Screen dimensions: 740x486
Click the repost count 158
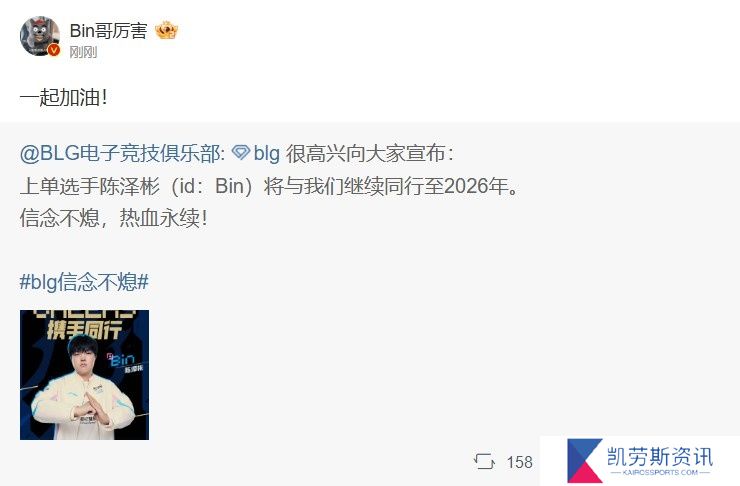click(x=520, y=462)
